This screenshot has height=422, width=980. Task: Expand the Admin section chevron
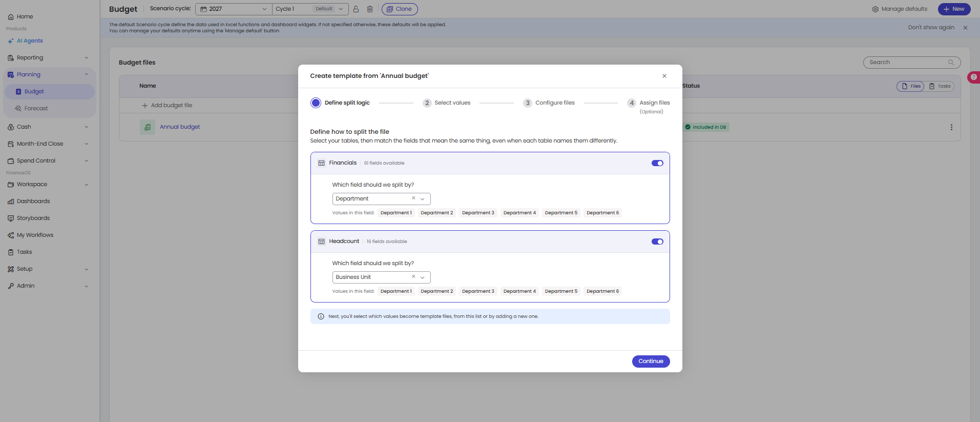[87, 286]
